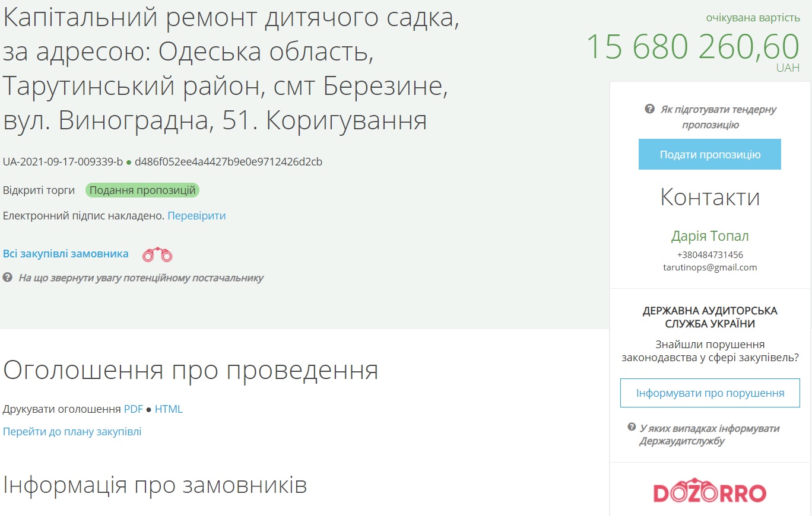
Task: Click the question icon near Держаудитслужбу info
Action: pyautogui.click(x=632, y=428)
